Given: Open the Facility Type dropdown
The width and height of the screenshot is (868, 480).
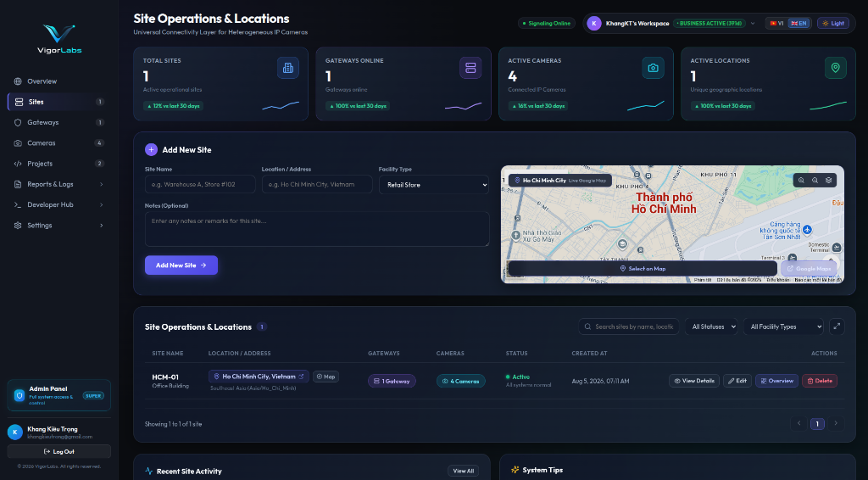Looking at the screenshot, I should (x=433, y=185).
